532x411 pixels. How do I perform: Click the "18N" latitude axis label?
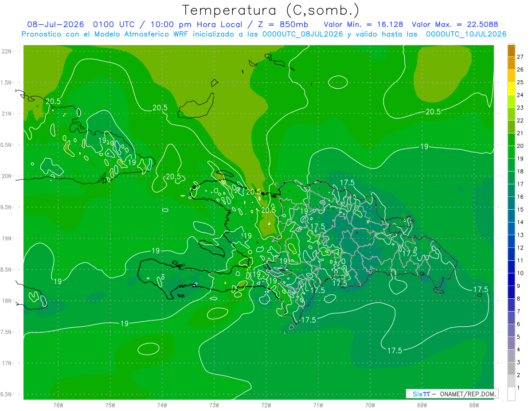[7, 301]
